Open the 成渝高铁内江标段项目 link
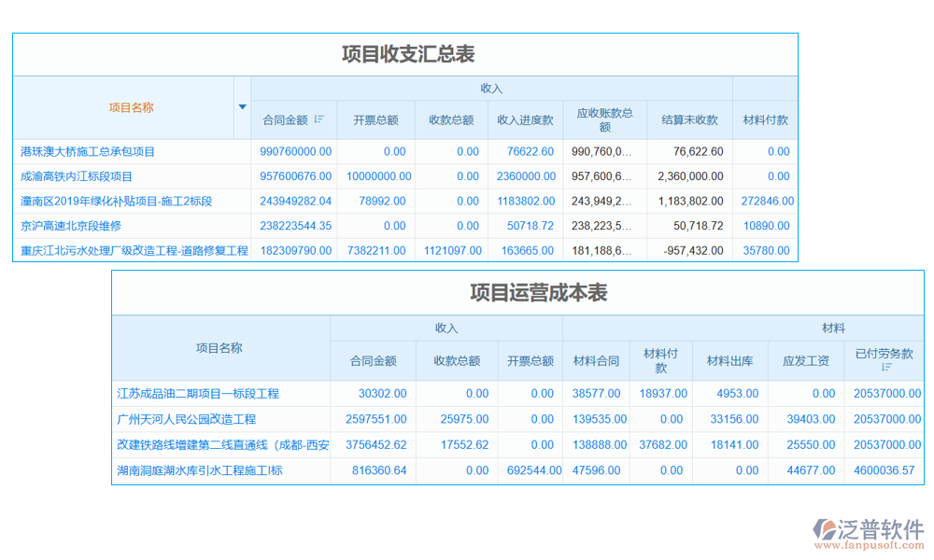 pos(76,175)
